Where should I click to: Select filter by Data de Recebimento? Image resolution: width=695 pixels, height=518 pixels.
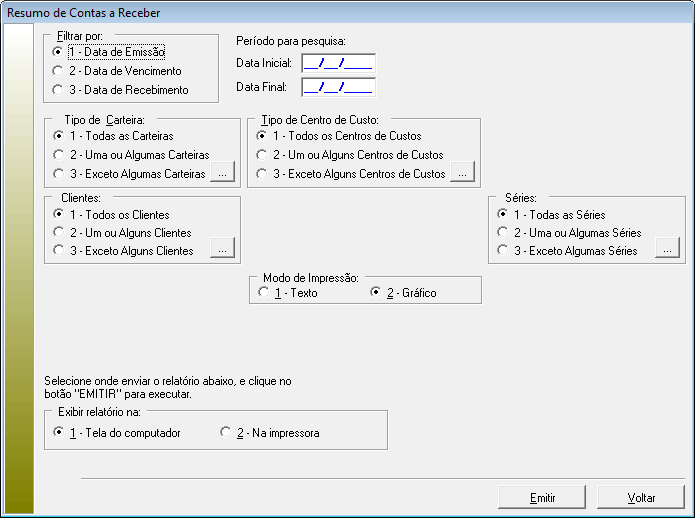[58, 90]
